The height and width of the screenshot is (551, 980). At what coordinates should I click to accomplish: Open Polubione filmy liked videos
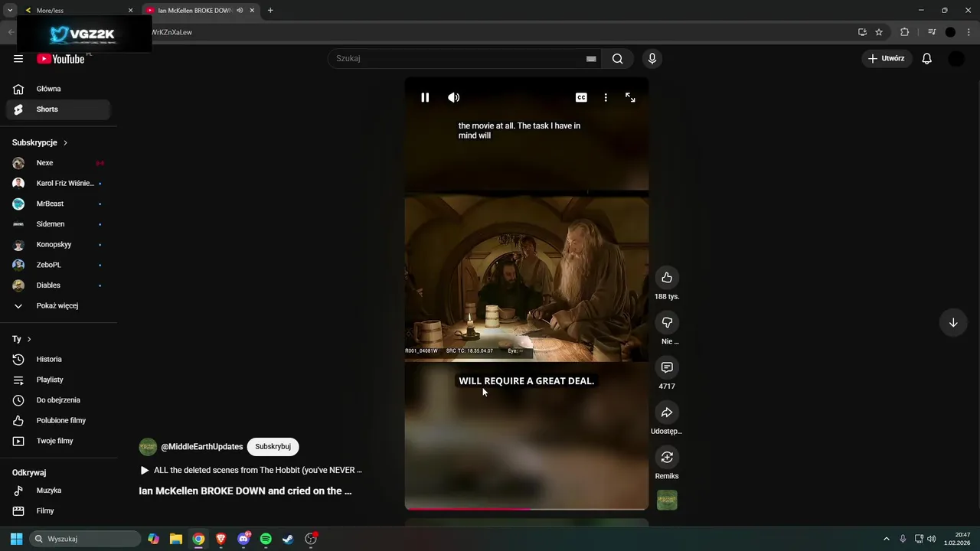pos(58,421)
